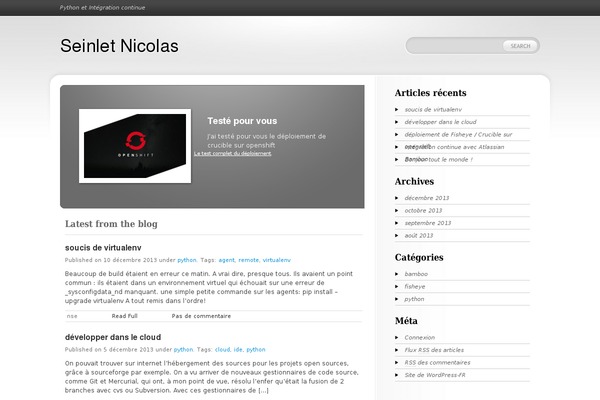600x400 pixels.
Task: Click 'Published on 5 décembre 2013' date text
Action: tap(109, 349)
